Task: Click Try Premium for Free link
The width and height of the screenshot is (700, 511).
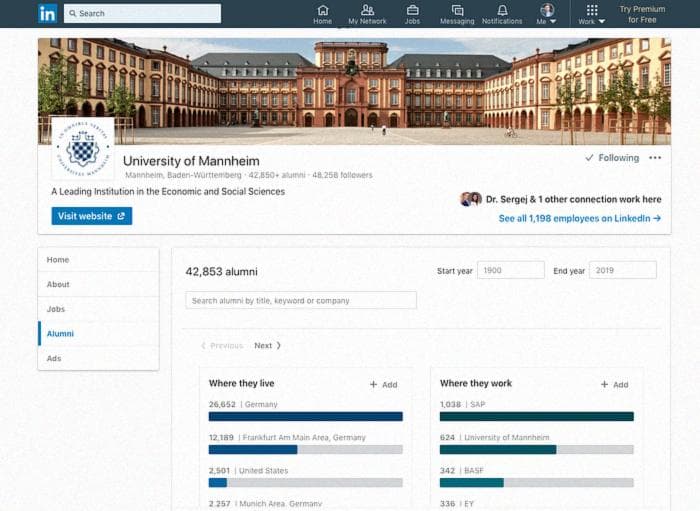Action: (642, 14)
